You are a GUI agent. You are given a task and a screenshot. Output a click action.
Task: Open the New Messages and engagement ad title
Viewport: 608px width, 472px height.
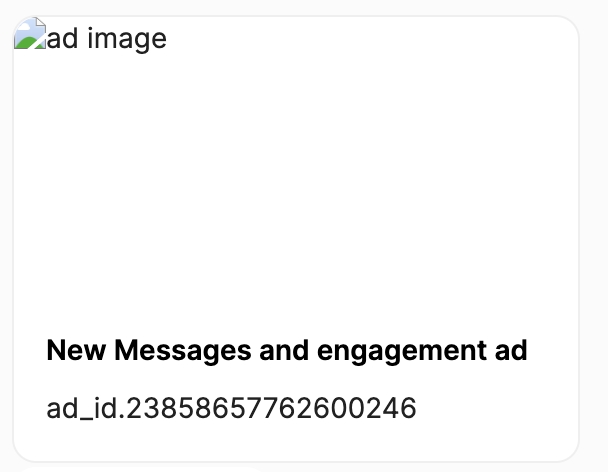point(286,351)
